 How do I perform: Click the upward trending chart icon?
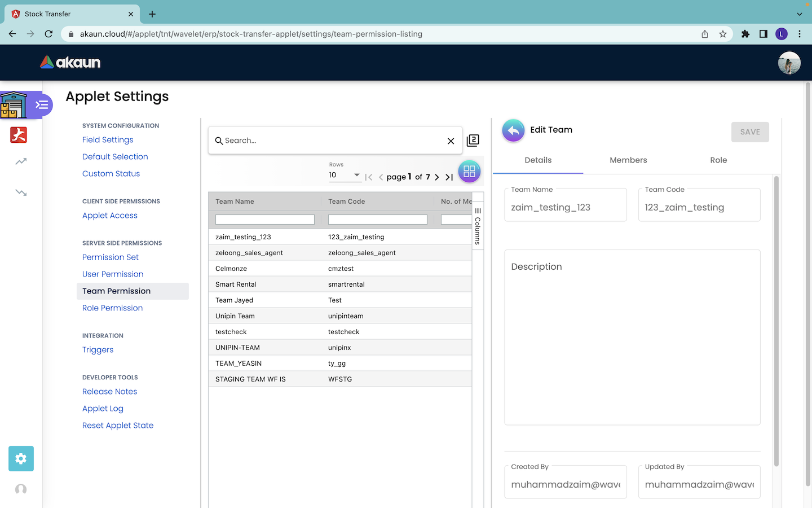(21, 162)
